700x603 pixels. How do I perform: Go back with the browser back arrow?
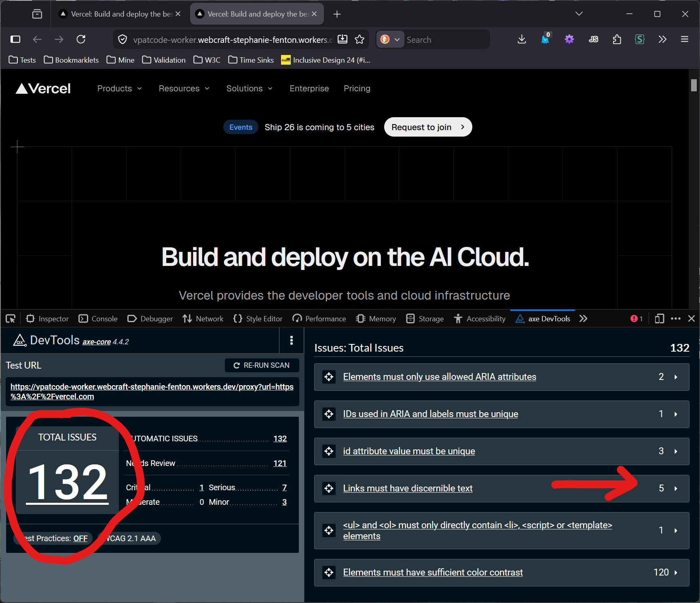[x=37, y=39]
